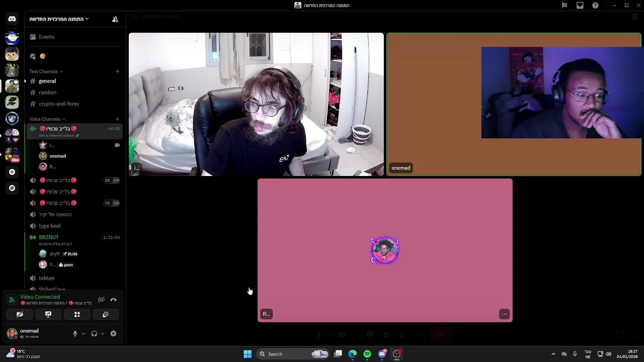Toggle noise suppression waveform icon
The image size is (644, 362).
[x=101, y=300]
